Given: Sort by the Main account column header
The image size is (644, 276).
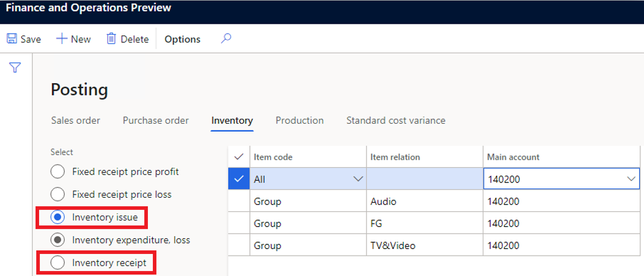Looking at the screenshot, I should (513, 157).
